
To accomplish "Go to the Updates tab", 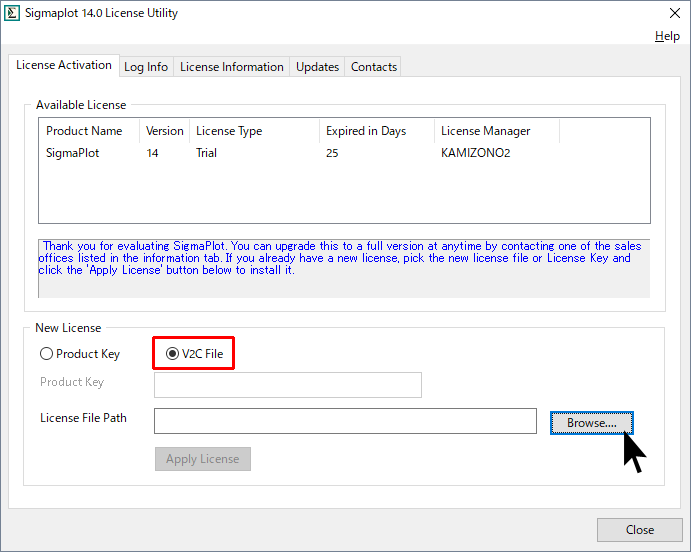I will pos(317,67).
